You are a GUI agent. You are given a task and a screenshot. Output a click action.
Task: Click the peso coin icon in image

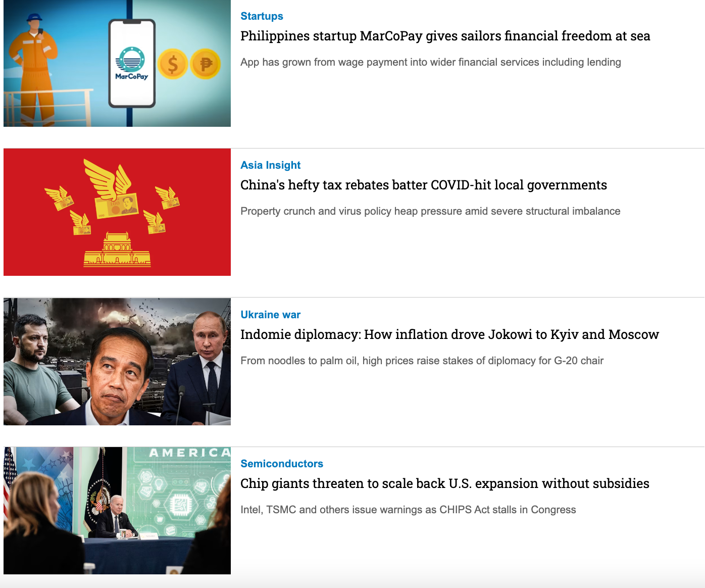[206, 64]
